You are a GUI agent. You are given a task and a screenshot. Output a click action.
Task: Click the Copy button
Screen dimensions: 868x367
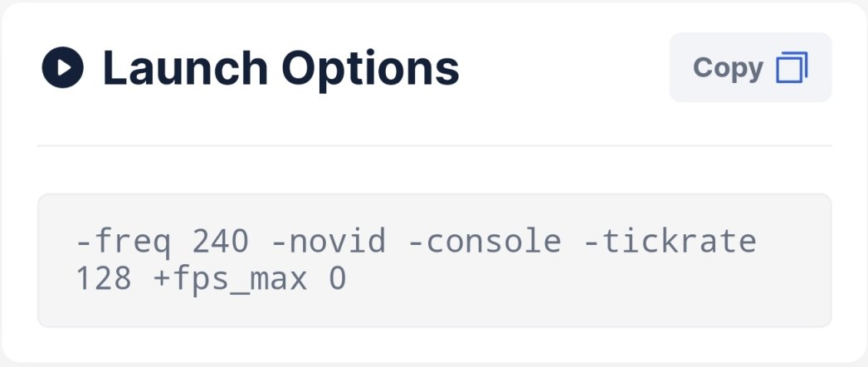pos(750,67)
